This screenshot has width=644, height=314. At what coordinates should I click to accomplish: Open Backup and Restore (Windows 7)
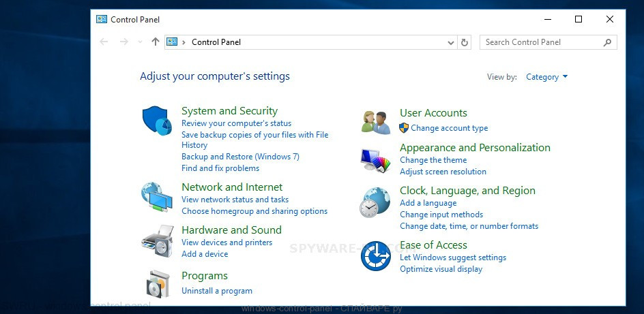241,157
